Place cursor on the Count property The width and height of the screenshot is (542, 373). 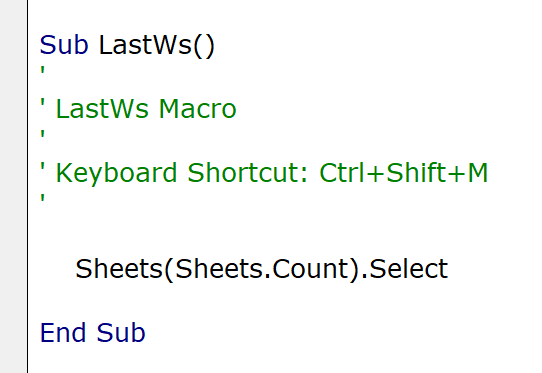[311, 269]
